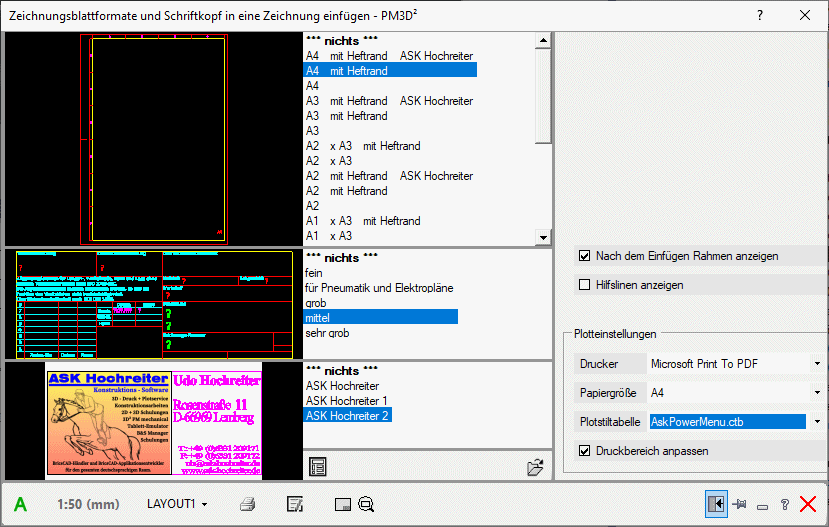
Task: Click the printer icon in bottom toolbar
Action: coord(248,504)
